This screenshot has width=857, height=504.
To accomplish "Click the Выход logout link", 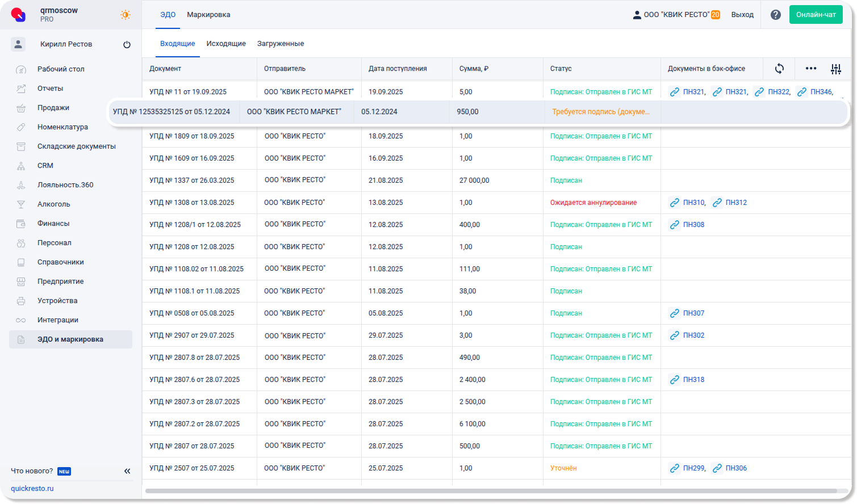I will (x=742, y=15).
